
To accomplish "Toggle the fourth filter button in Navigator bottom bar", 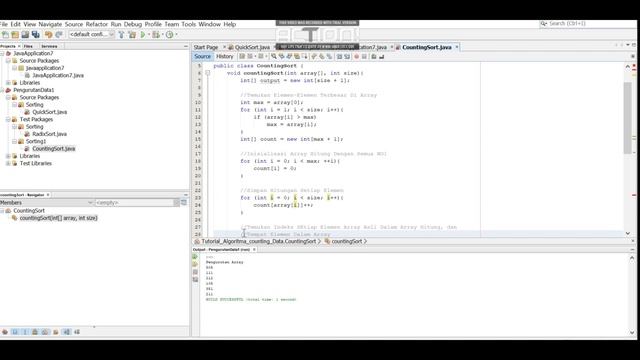I will [35, 332].
